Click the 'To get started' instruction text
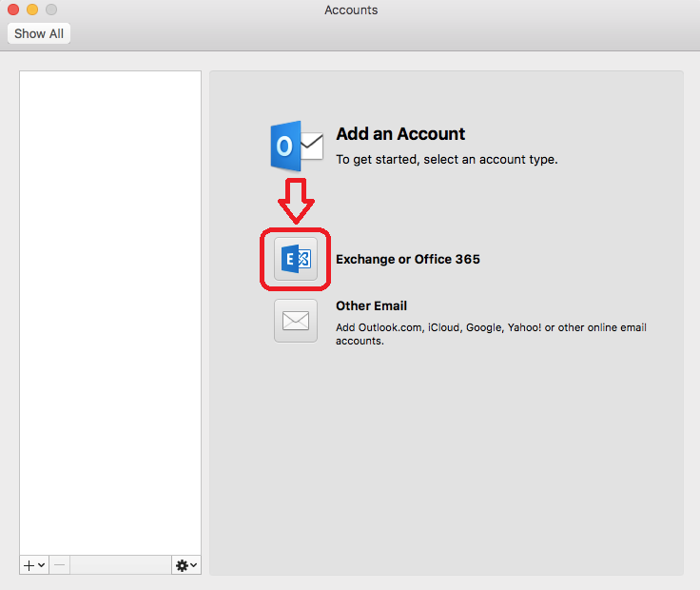Viewport: 700px width, 590px height. [x=447, y=160]
